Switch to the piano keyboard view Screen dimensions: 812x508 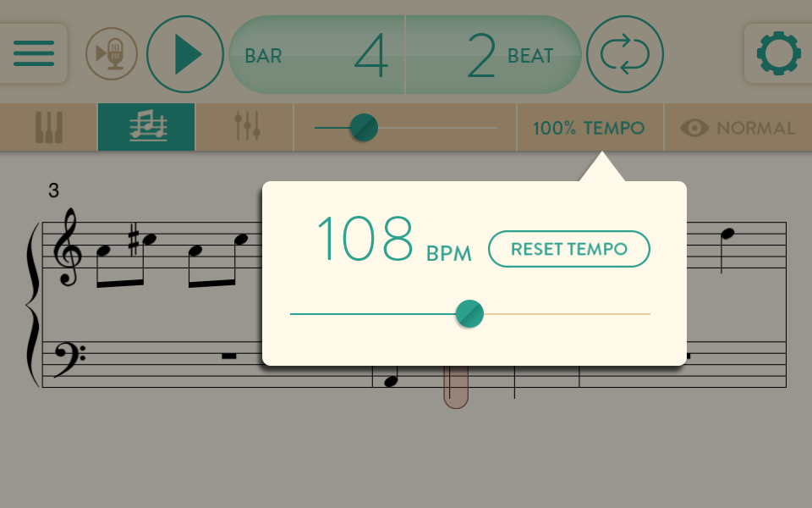49,127
